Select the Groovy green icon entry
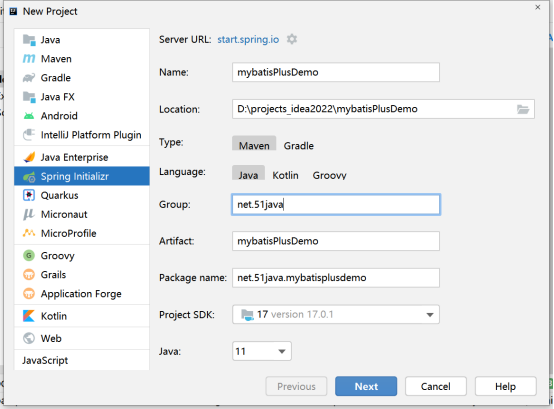The image size is (554, 409). coord(29,255)
